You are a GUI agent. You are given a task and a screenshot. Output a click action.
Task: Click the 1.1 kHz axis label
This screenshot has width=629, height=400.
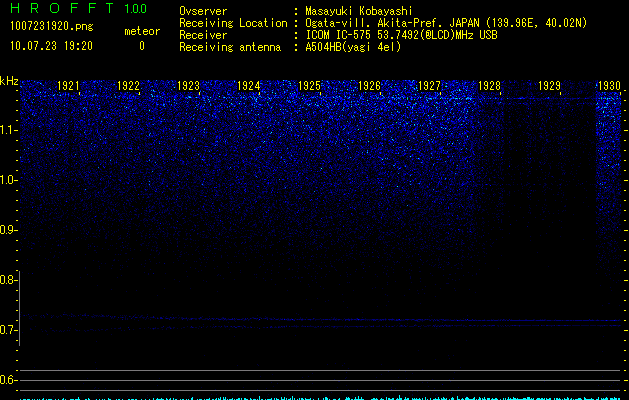tap(8, 130)
